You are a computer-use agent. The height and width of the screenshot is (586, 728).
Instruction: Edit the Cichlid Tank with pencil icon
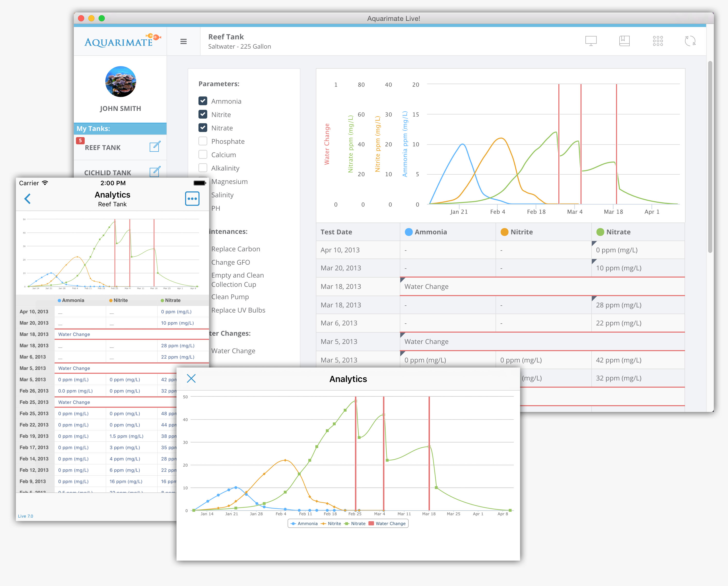tap(155, 172)
